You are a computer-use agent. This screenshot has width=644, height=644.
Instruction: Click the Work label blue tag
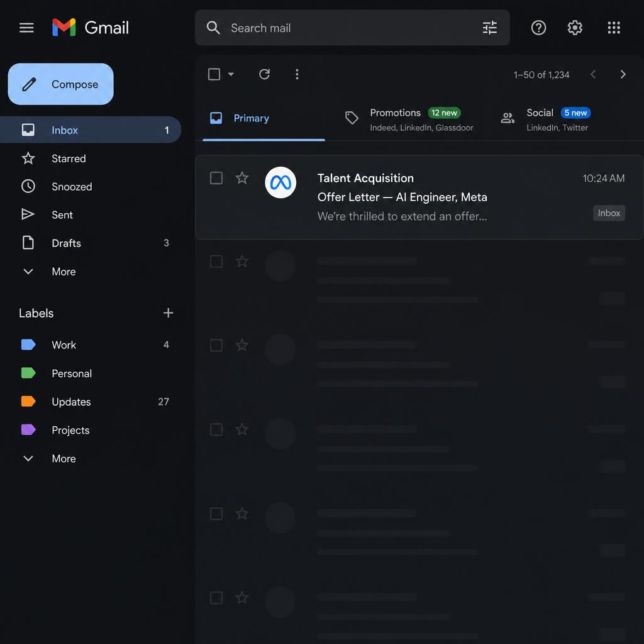click(28, 345)
